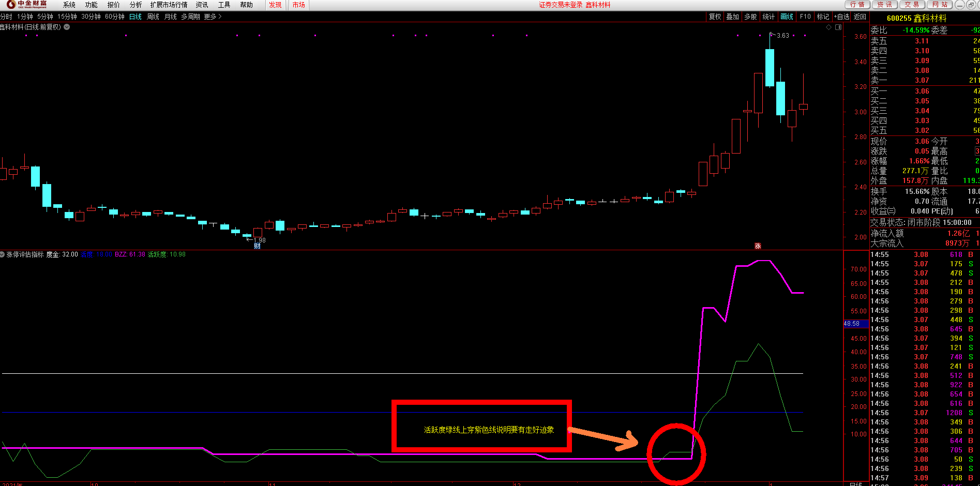
Task: Click the 委比 value -14.59%
Action: point(916,30)
